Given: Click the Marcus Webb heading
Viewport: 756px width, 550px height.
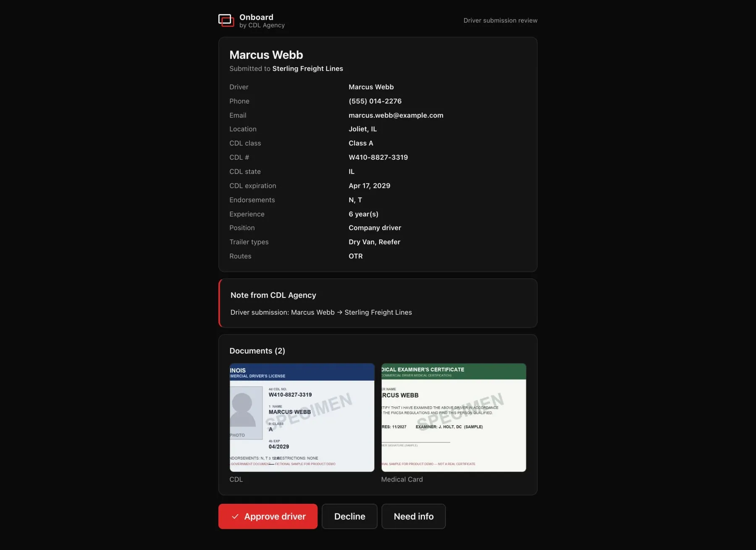Looking at the screenshot, I should [x=266, y=55].
